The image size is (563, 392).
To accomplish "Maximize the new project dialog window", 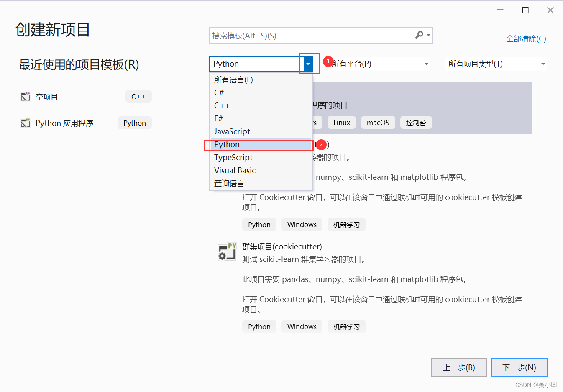I will [x=525, y=10].
